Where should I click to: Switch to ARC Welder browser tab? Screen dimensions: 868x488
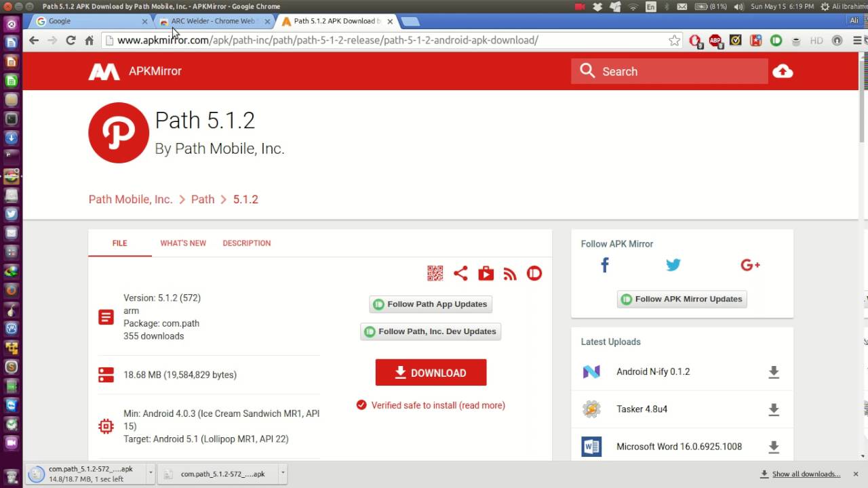point(214,21)
